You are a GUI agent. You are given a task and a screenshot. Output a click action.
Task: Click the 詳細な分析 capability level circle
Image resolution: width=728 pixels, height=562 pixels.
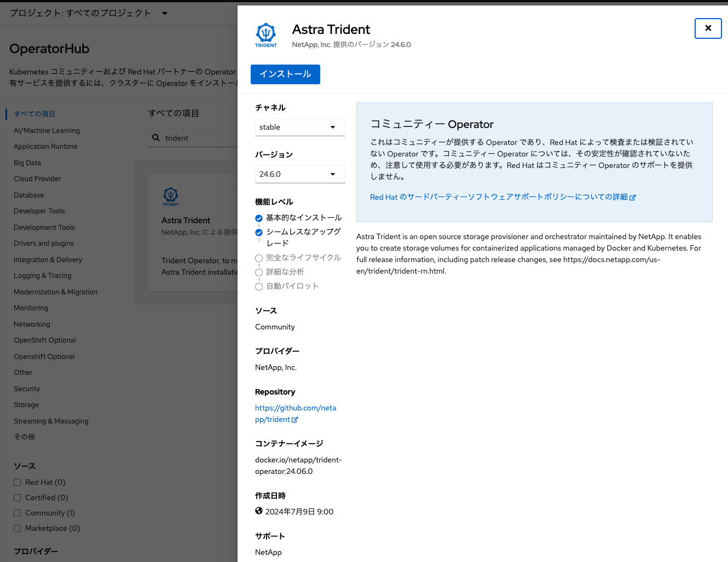[259, 273]
